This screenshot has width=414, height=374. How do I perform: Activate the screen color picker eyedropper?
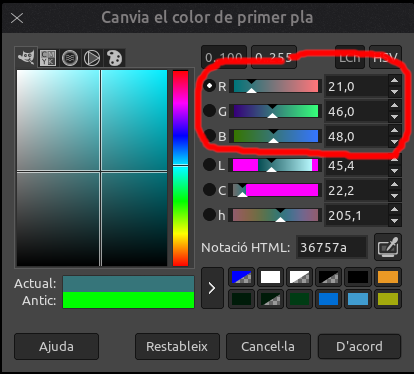(388, 247)
